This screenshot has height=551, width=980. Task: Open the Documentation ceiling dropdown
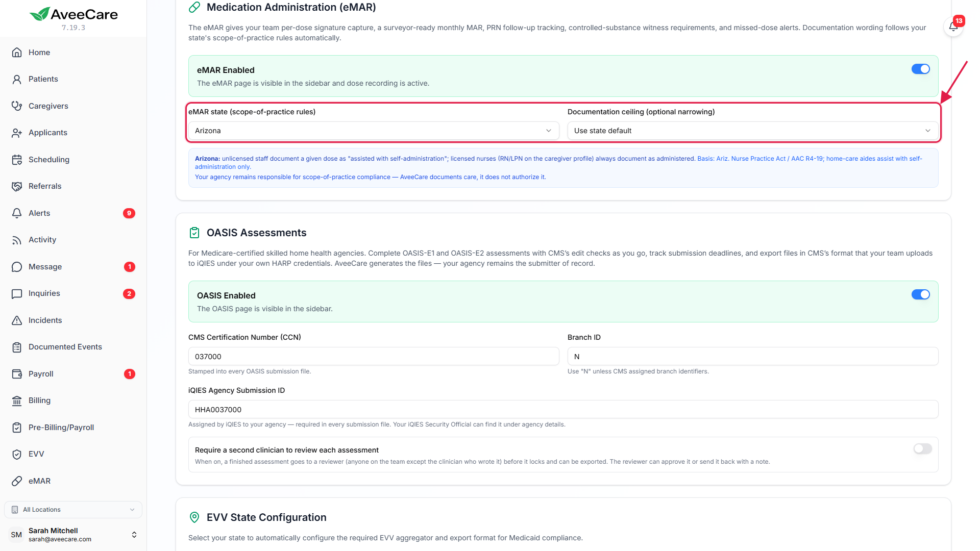click(753, 131)
